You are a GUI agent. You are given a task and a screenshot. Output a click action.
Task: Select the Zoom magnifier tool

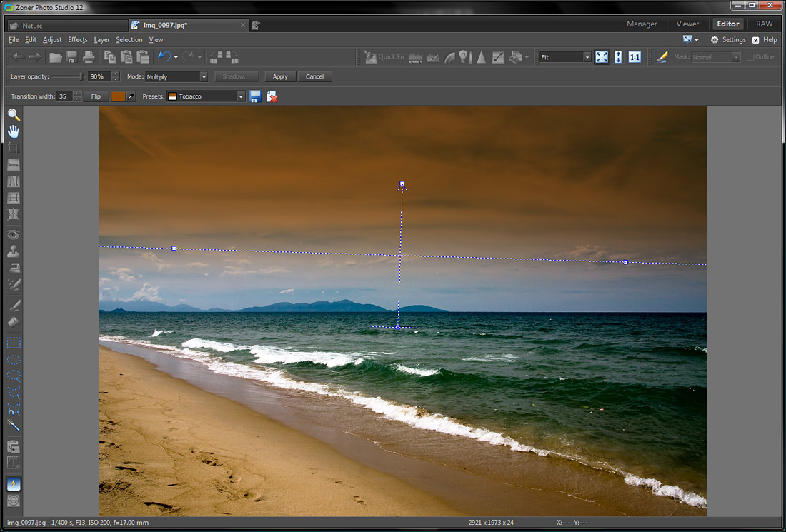(x=13, y=114)
